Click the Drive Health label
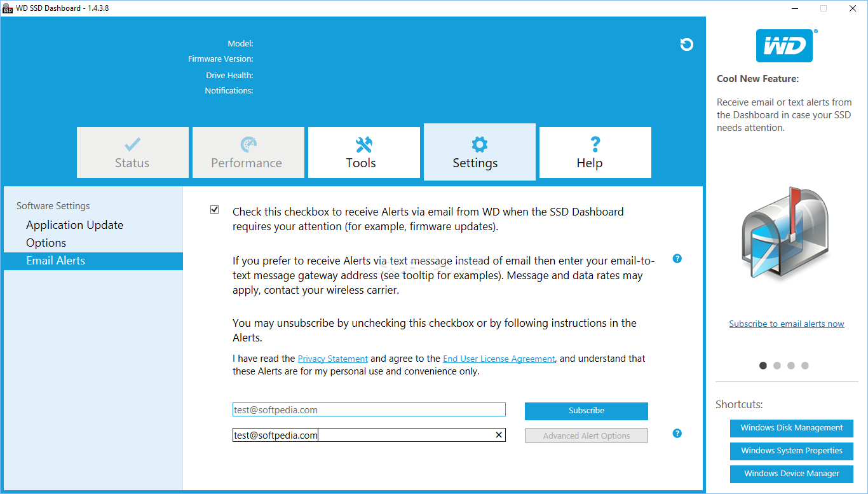The image size is (868, 494). pyautogui.click(x=229, y=76)
